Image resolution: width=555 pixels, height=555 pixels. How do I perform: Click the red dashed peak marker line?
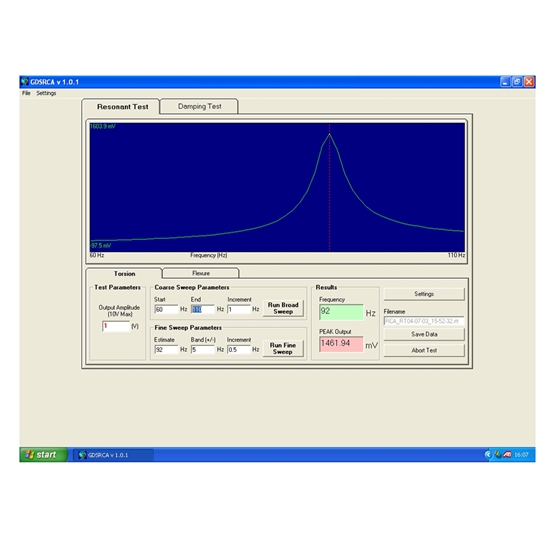(330, 187)
